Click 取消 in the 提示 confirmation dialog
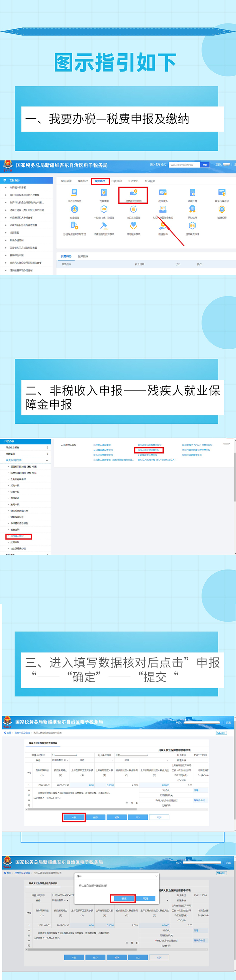This screenshot has width=236, height=980. (x=145, y=899)
